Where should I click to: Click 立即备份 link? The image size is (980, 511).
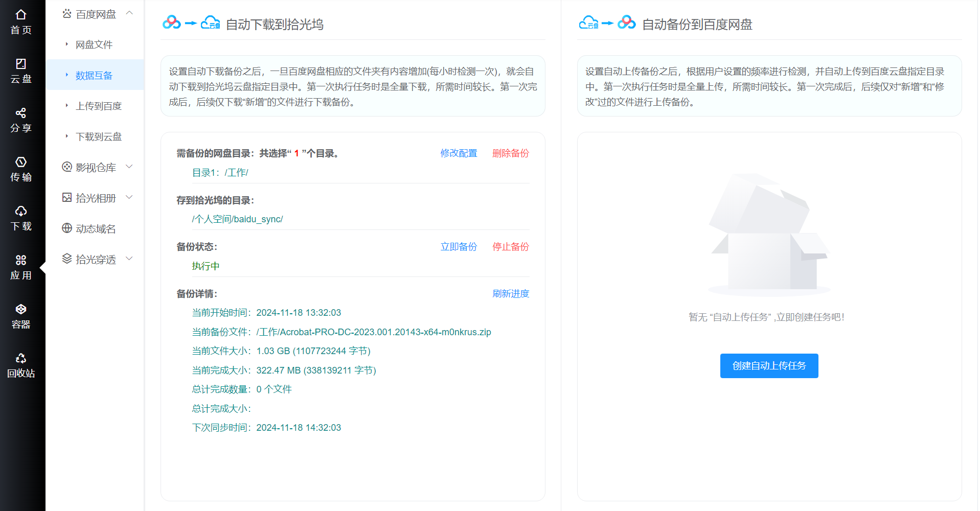coord(459,247)
